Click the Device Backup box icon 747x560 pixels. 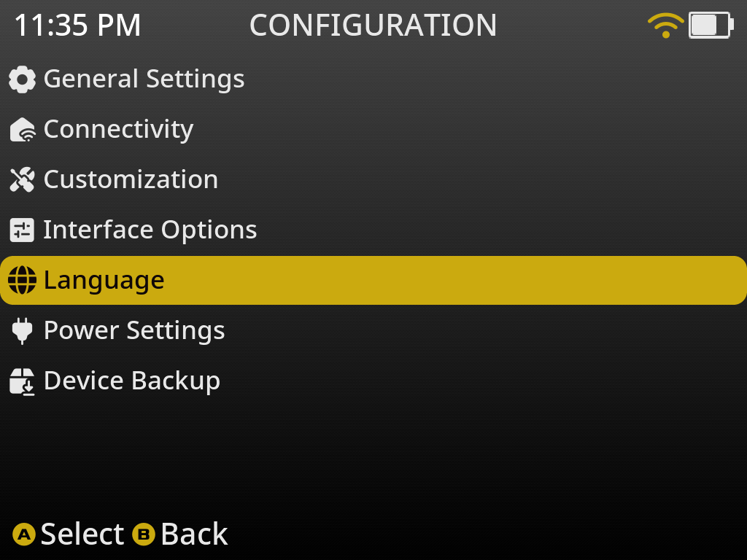(22, 381)
